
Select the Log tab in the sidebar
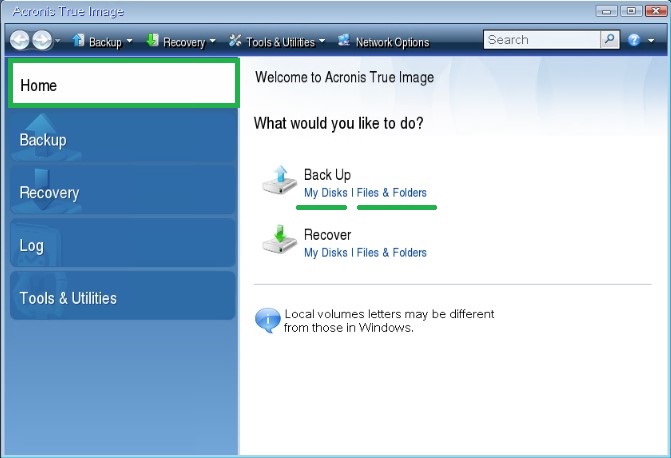[x=123, y=245]
